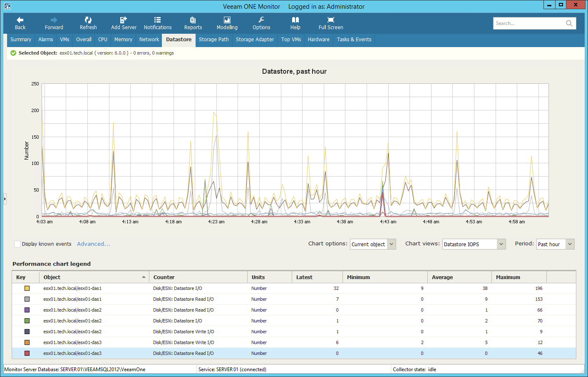Select the Datastore tab
Viewport: 588px width, 377px height.
click(x=179, y=40)
